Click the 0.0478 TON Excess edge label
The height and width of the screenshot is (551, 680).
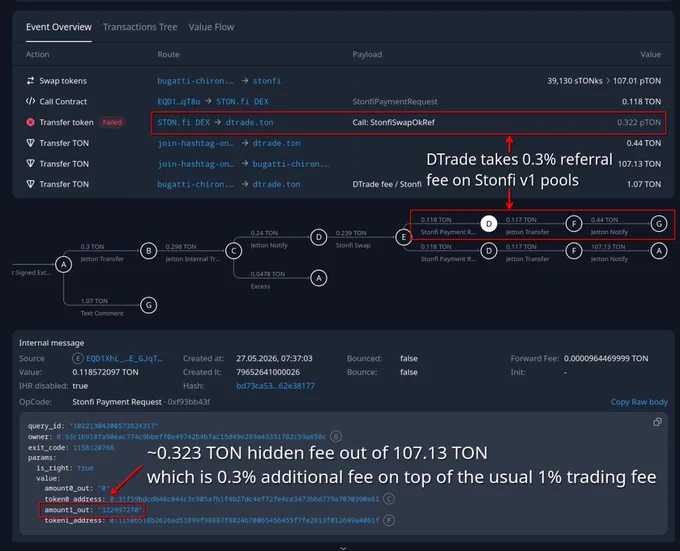268,280
